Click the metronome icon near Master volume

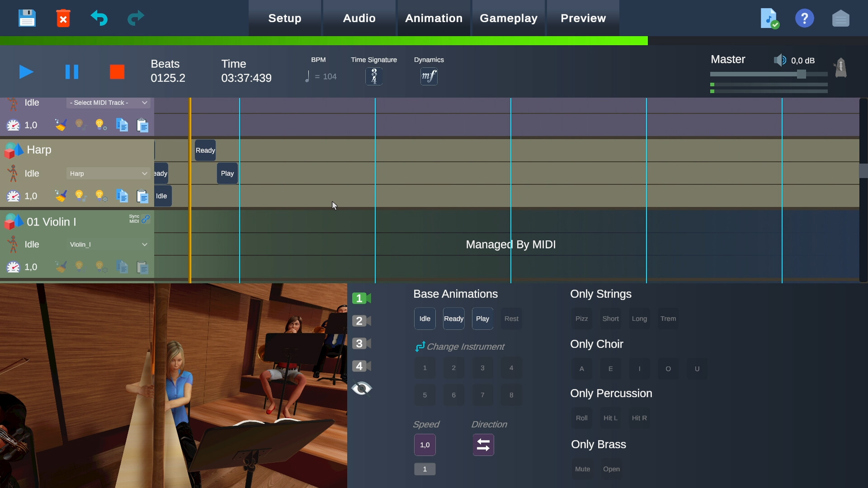click(840, 68)
